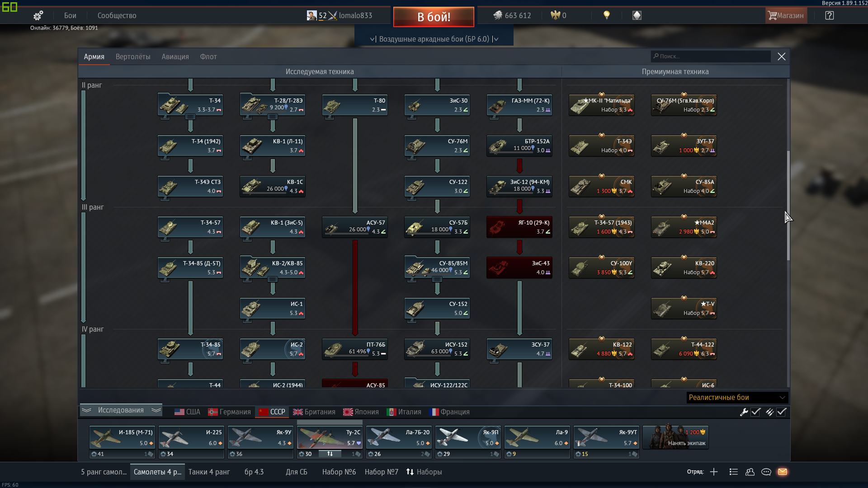
Task: Add squad member with plus icon
Action: click(714, 472)
